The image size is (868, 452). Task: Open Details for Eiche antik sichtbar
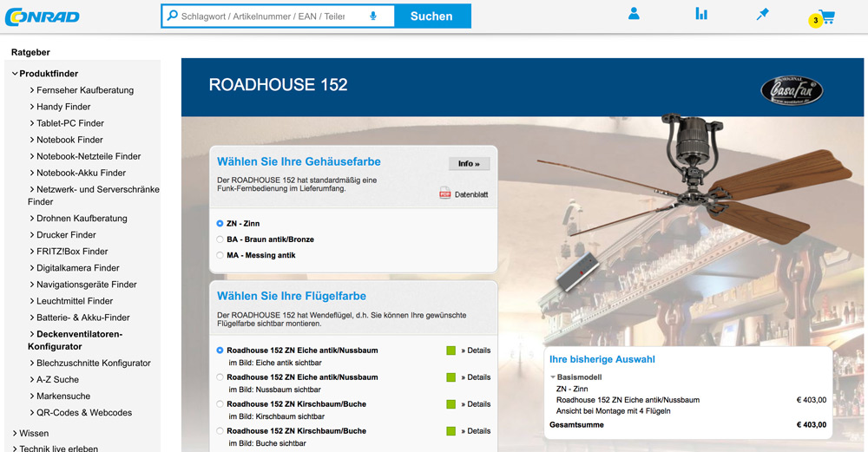click(x=476, y=350)
